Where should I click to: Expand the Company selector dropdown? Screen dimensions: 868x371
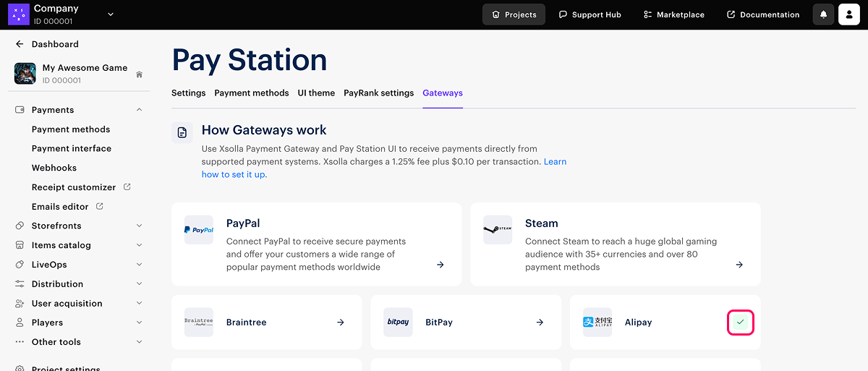tap(111, 14)
